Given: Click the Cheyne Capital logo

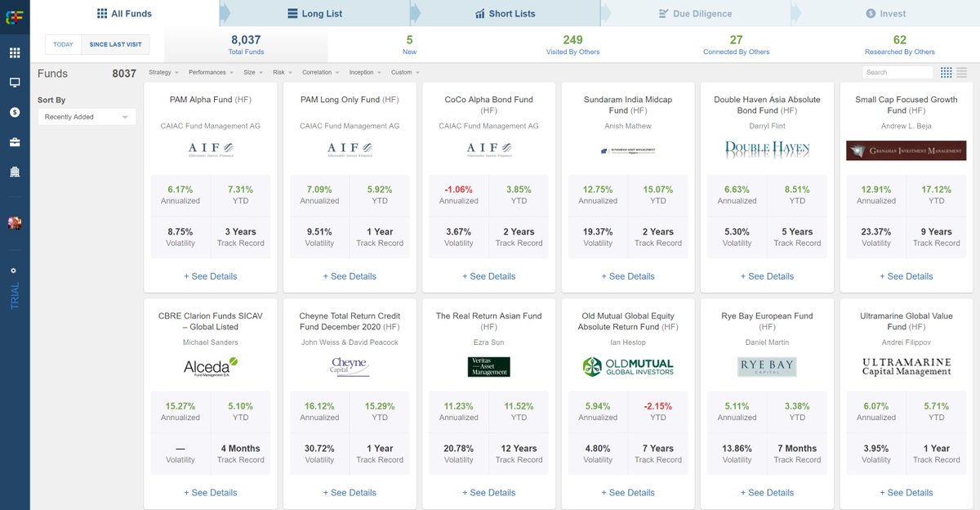Looking at the screenshot, I should point(350,366).
